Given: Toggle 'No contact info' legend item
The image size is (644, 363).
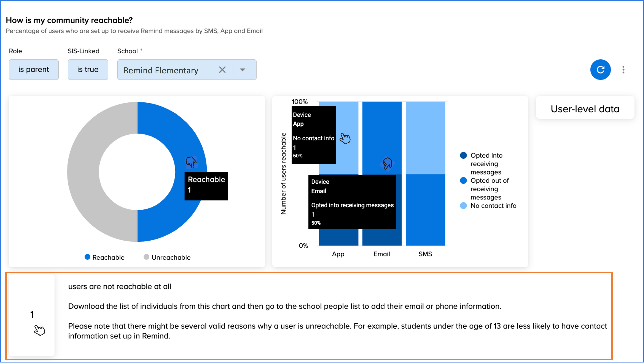Looking at the screenshot, I should 488,206.
